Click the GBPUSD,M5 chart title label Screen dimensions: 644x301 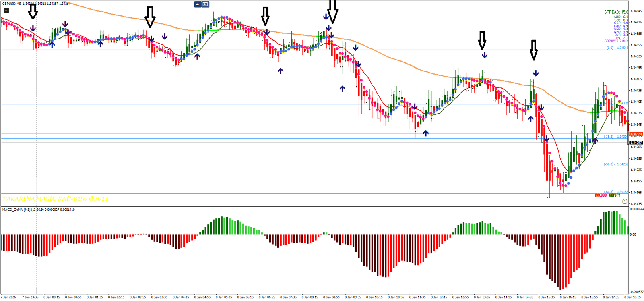tap(12, 4)
